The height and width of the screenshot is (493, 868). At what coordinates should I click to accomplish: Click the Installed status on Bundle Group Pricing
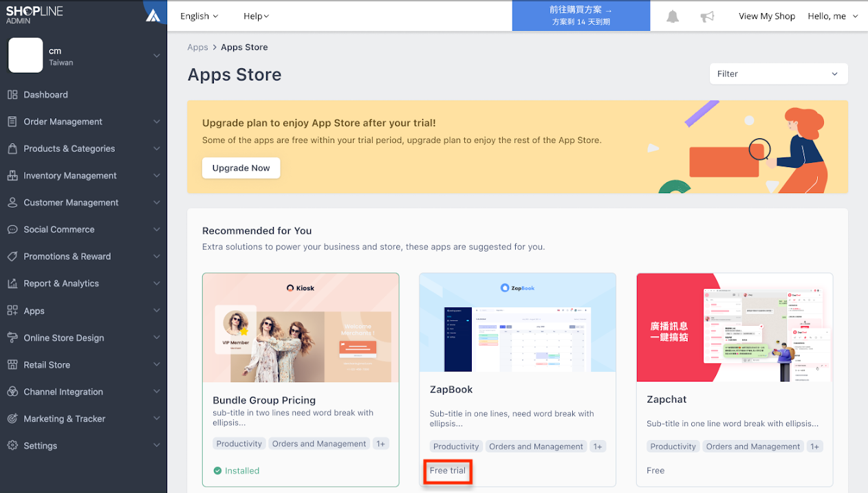(x=237, y=471)
